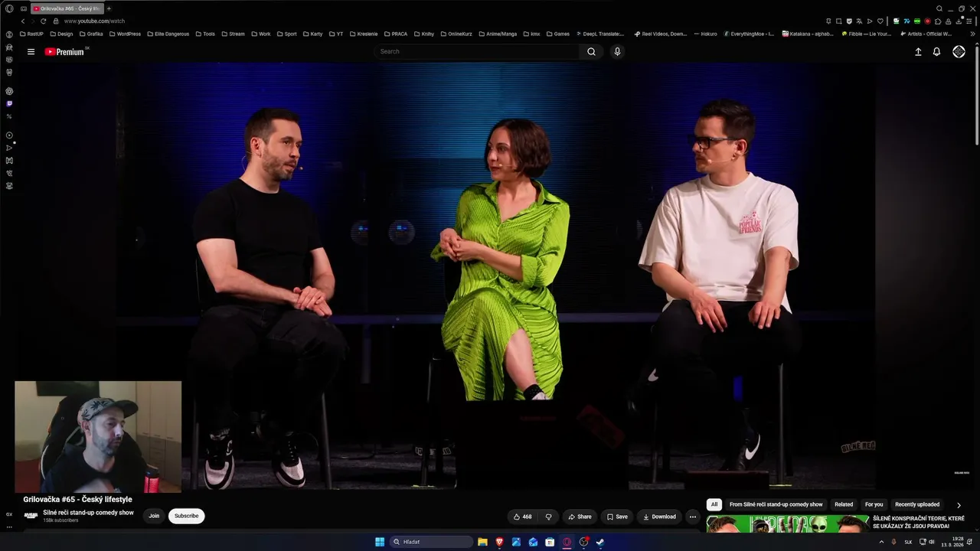Image resolution: width=980 pixels, height=551 pixels.
Task: Focus the YouTube search field
Action: coord(476,51)
